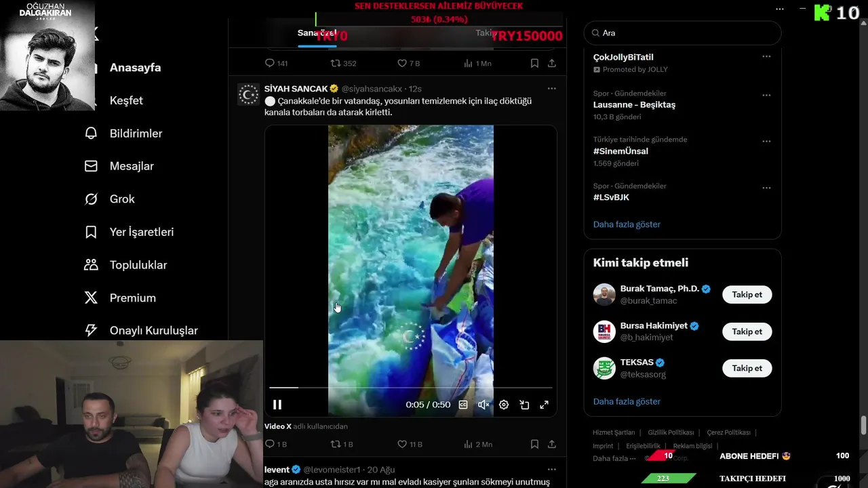The height and width of the screenshot is (488, 868).
Task: Repost the SİYAH SANCAK tweet
Action: [x=342, y=444]
